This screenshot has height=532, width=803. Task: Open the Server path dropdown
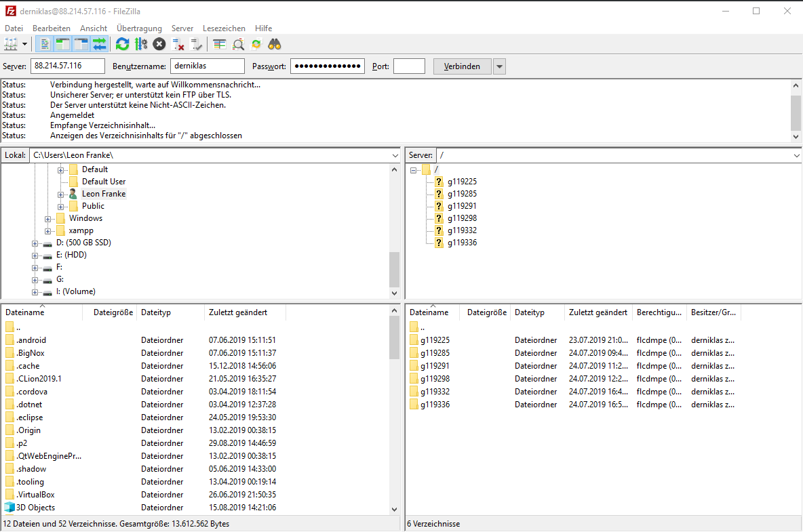797,155
